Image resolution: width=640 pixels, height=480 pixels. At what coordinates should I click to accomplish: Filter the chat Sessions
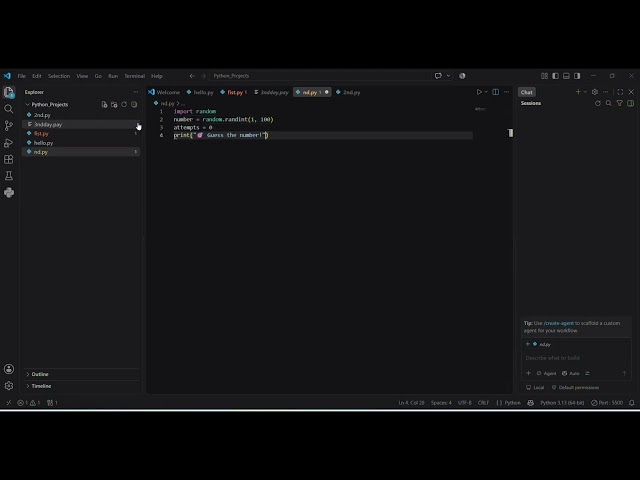[620, 103]
